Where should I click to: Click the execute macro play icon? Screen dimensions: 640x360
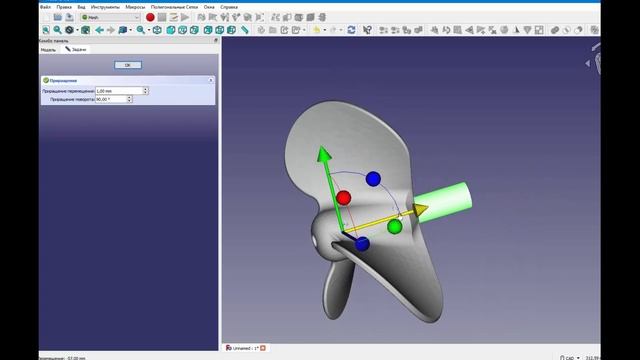[x=185, y=17]
